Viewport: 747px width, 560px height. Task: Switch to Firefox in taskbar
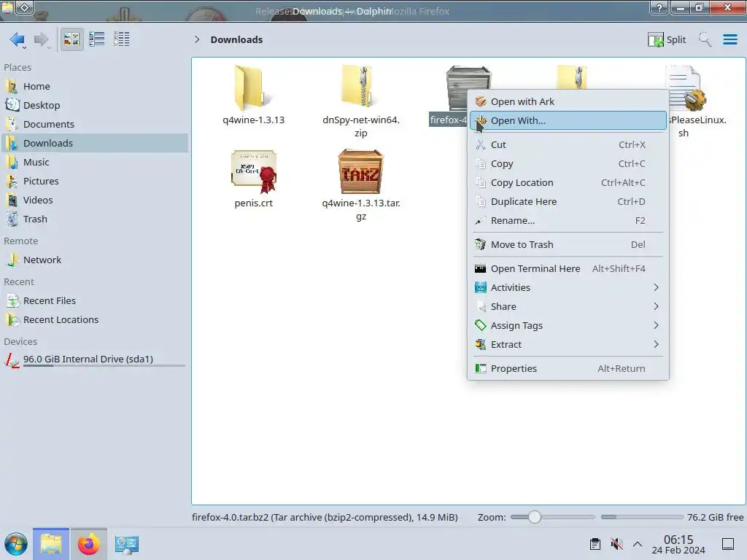point(88,544)
